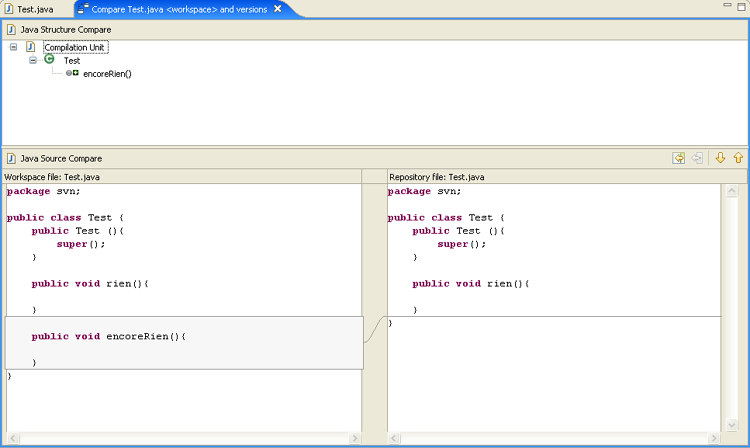The height and width of the screenshot is (448, 750).
Task: Select the Compare Test.java versions tab
Action: [x=180, y=9]
